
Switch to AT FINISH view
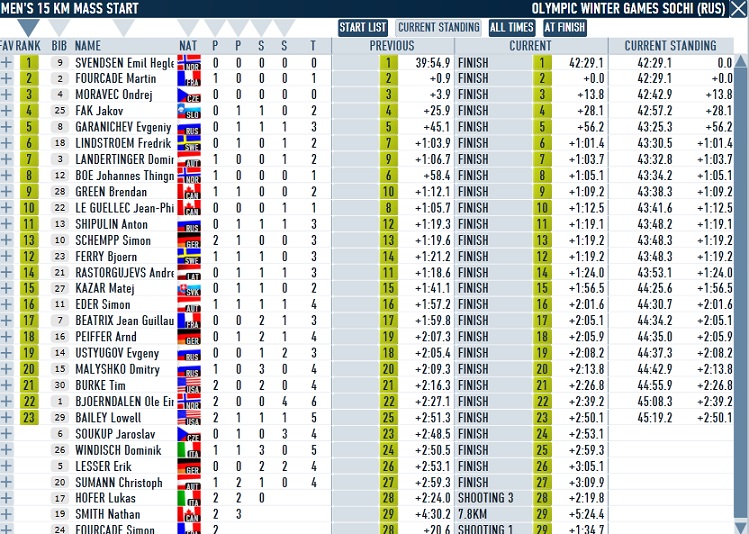(565, 27)
